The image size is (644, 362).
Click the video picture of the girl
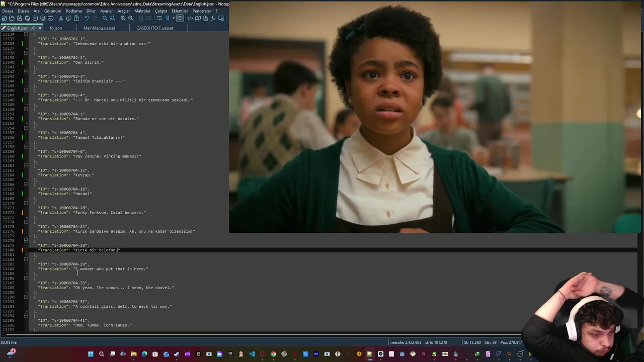(x=436, y=117)
